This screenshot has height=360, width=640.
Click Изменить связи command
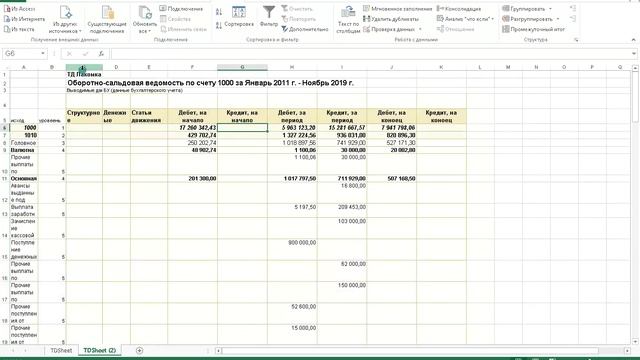pyautogui.click(x=183, y=29)
